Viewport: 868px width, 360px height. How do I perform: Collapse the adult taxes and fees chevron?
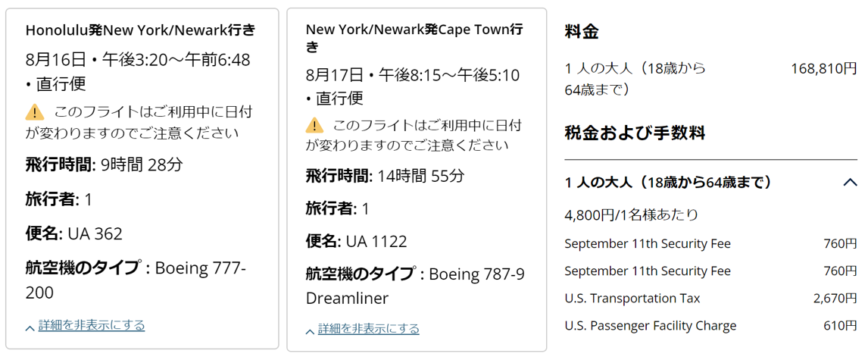pyautogui.click(x=850, y=182)
